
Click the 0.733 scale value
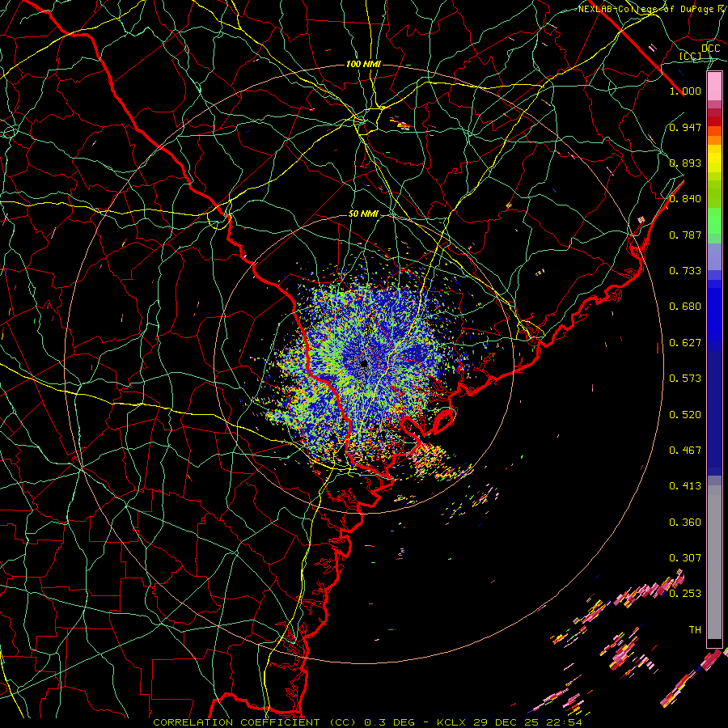tap(685, 271)
